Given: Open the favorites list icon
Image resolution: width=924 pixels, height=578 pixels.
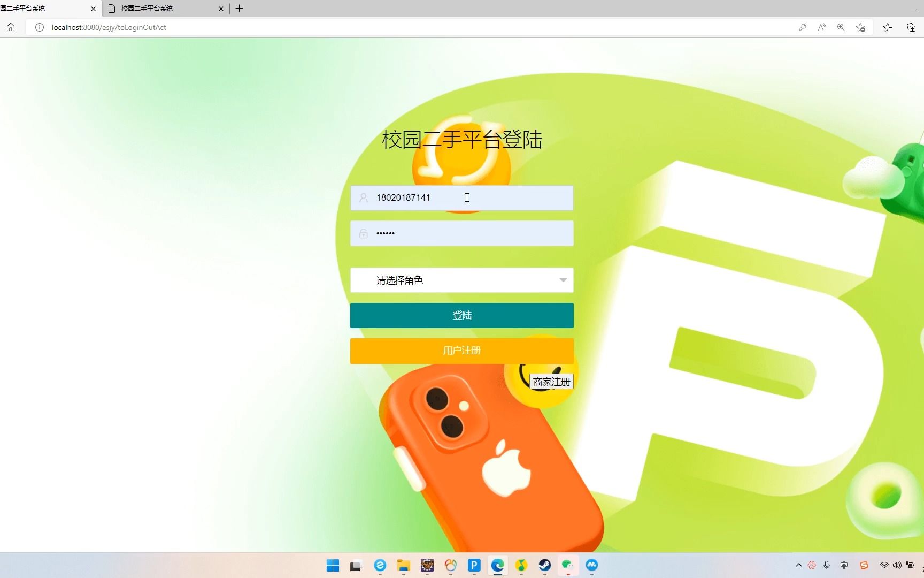Looking at the screenshot, I should [888, 27].
